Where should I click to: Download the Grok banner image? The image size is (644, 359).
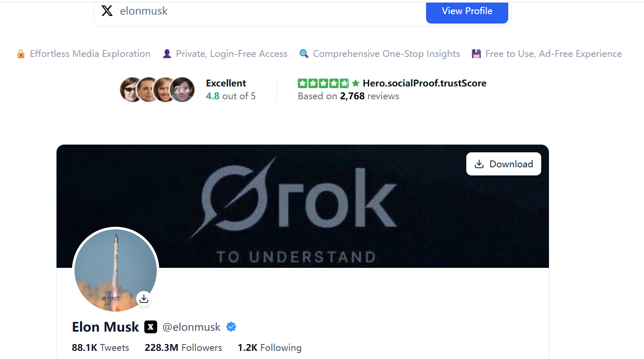tap(504, 164)
